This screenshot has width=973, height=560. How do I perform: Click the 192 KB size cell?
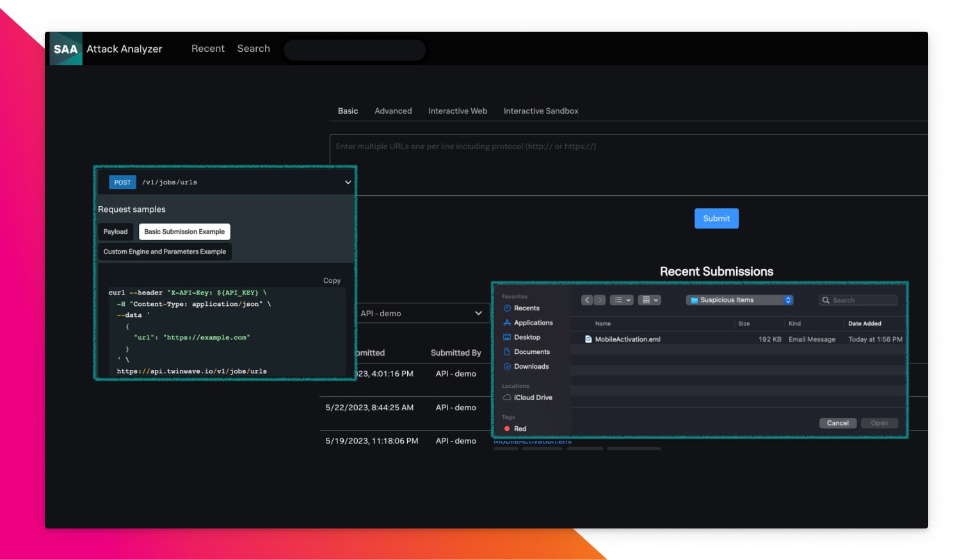(x=769, y=339)
